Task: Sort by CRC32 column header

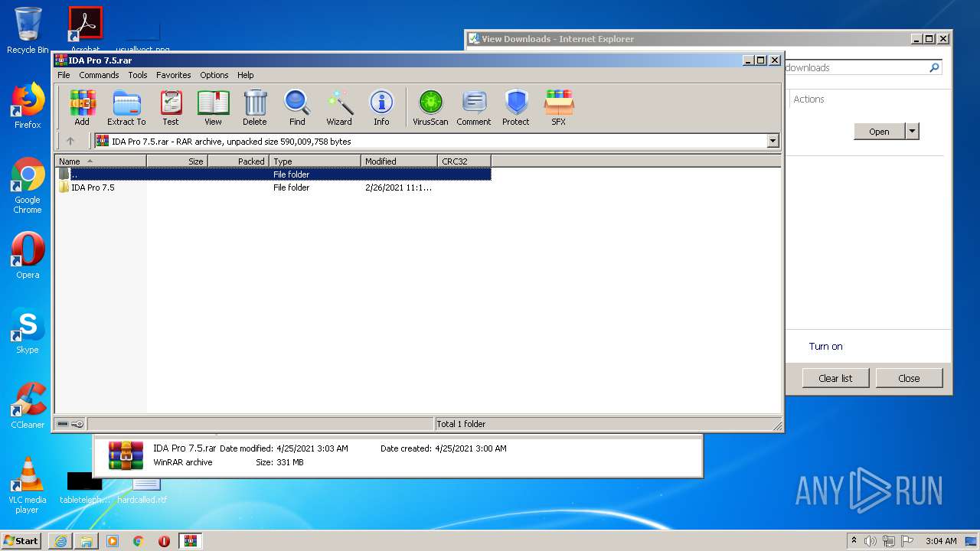Action: point(464,161)
